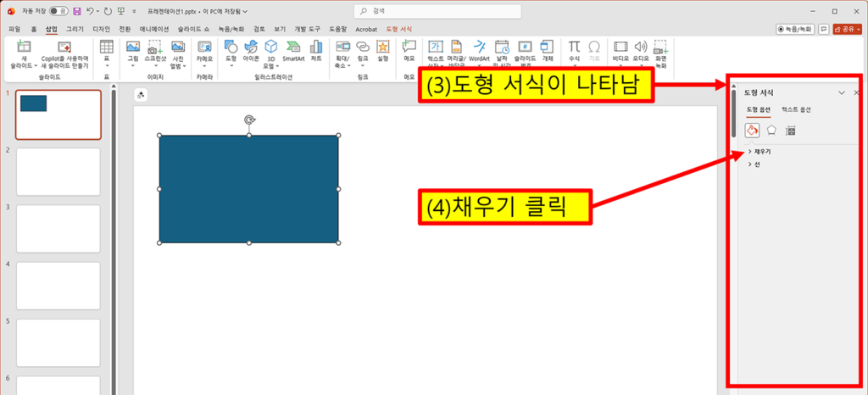Screen dimensions: 868x395
Task: Click the Redo icon in title bar
Action: coord(108,11)
